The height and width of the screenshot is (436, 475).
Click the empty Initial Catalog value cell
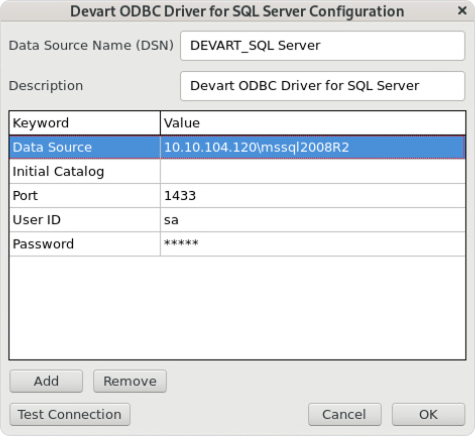tap(313, 171)
